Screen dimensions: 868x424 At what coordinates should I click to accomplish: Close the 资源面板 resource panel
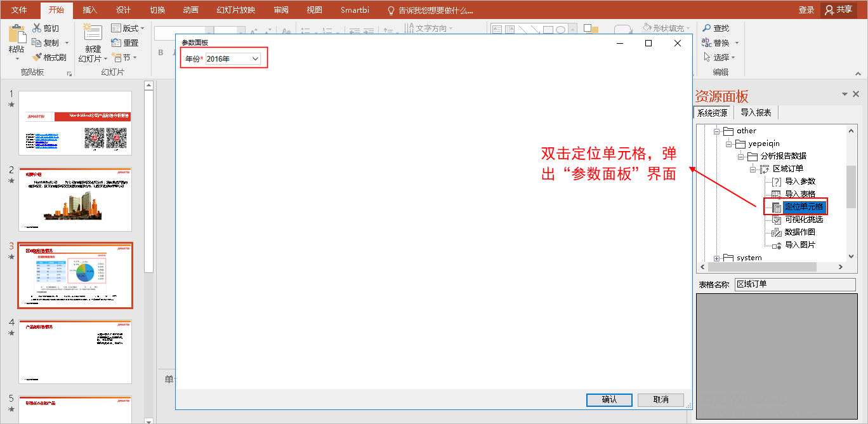856,94
